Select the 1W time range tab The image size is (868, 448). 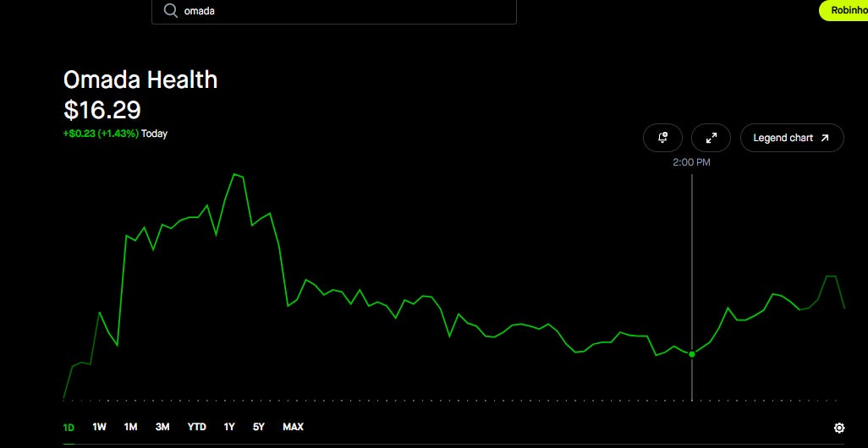(x=99, y=427)
